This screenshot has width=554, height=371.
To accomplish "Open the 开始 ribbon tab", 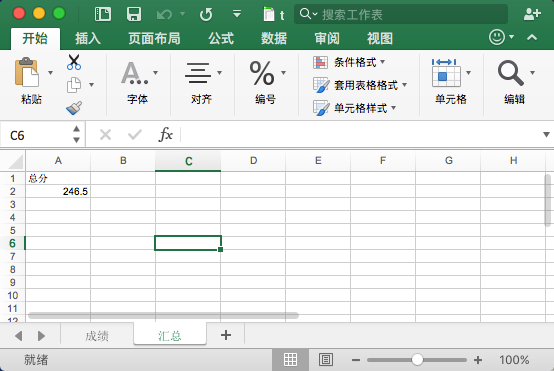I will [35, 38].
